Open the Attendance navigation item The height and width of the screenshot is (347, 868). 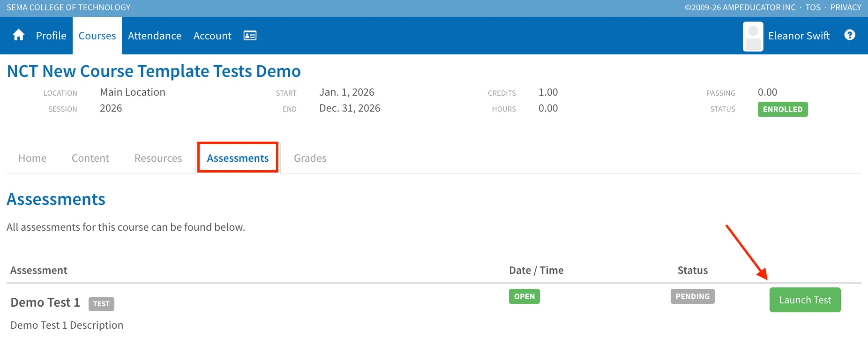pyautogui.click(x=155, y=36)
